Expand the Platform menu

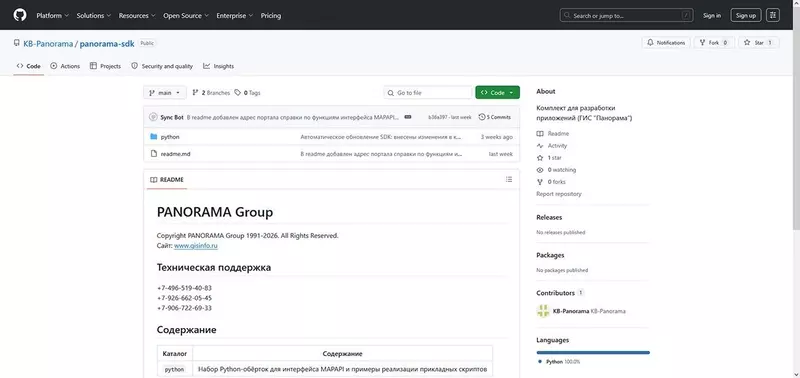[x=53, y=16]
